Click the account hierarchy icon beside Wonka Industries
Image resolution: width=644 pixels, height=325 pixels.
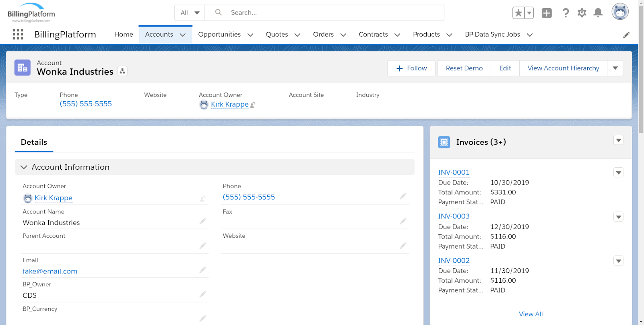(x=122, y=71)
